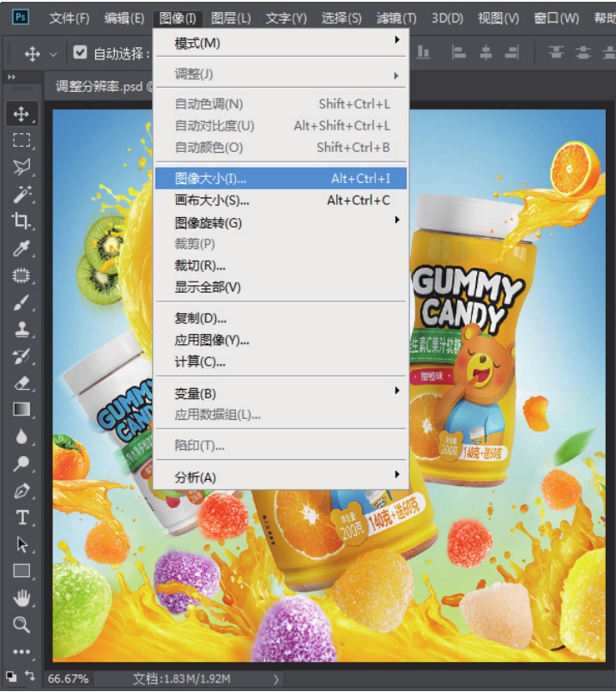Select the Hand tool
This screenshot has height=692, width=616.
click(21, 598)
